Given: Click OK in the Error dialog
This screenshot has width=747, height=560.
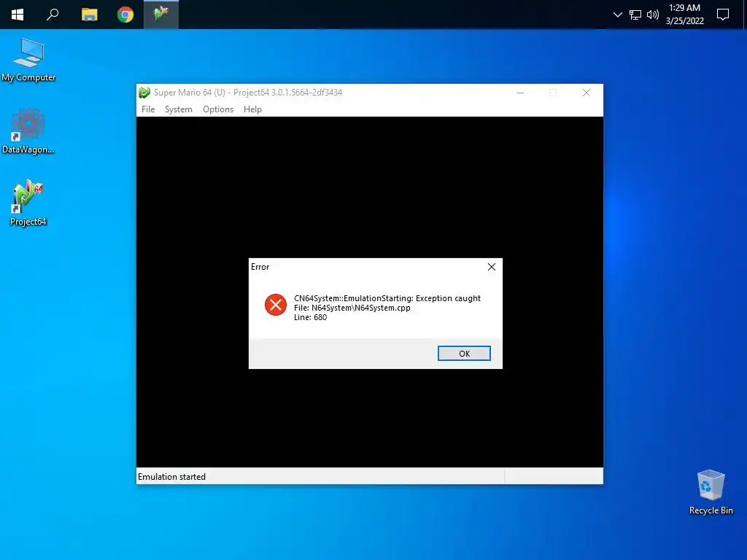Looking at the screenshot, I should click(464, 354).
